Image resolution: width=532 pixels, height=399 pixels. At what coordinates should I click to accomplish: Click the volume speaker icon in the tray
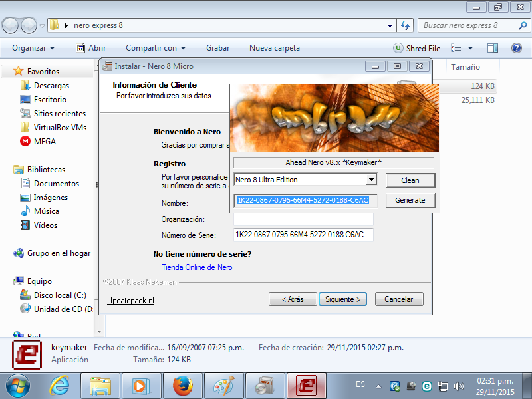point(459,386)
